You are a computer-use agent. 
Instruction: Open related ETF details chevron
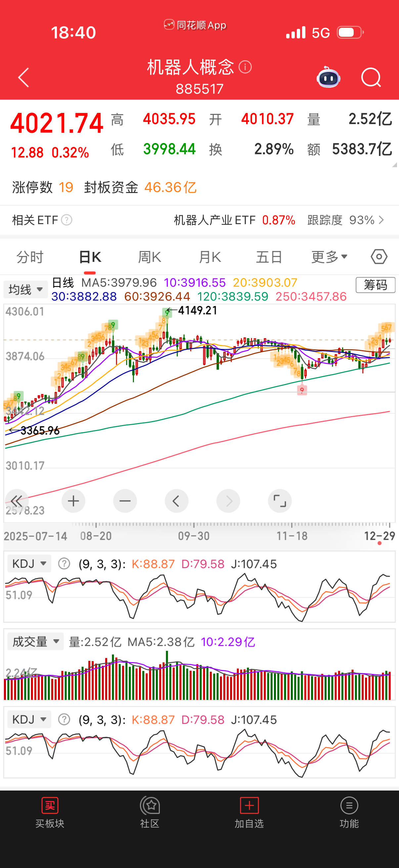tap(381, 220)
